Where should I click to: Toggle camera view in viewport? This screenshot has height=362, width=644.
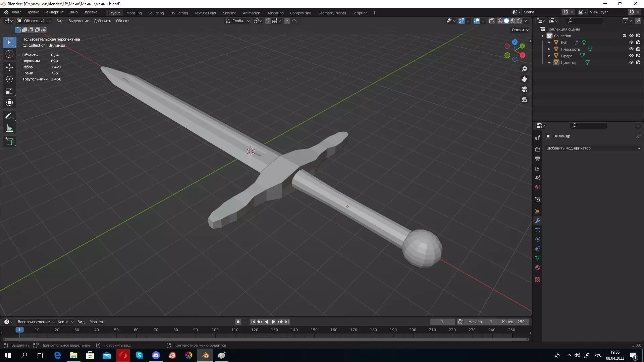pos(524,89)
